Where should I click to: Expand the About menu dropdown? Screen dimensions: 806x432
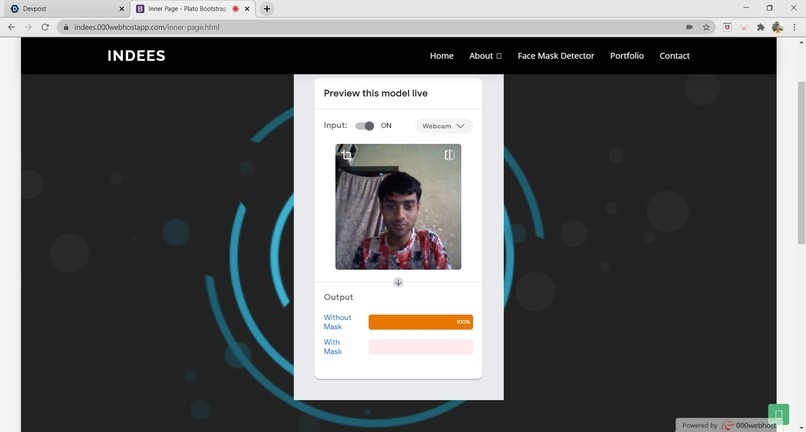click(485, 56)
